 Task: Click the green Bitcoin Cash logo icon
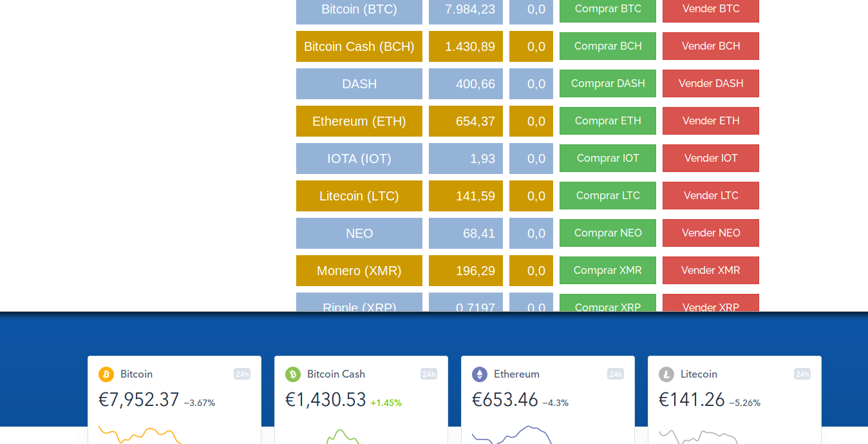coord(293,374)
